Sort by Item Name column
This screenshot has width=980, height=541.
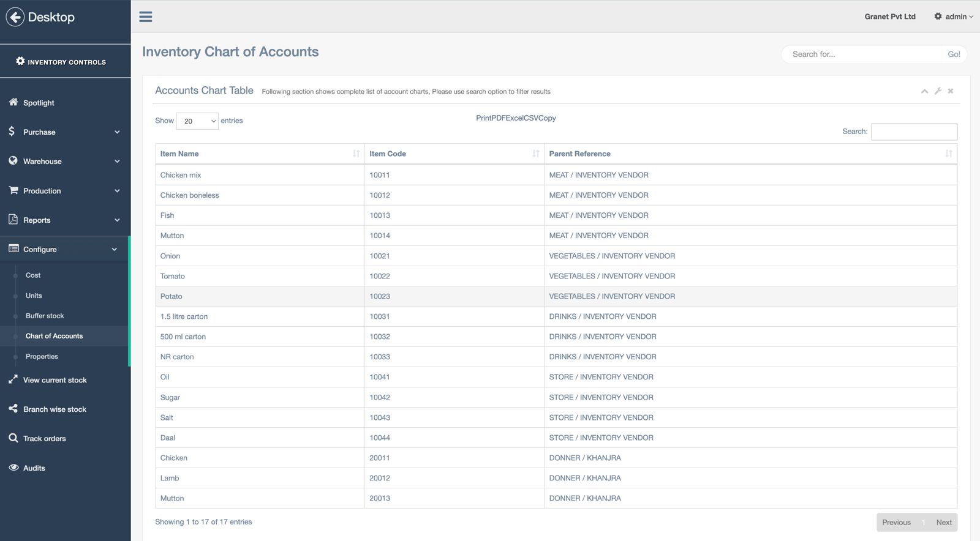[x=260, y=154]
